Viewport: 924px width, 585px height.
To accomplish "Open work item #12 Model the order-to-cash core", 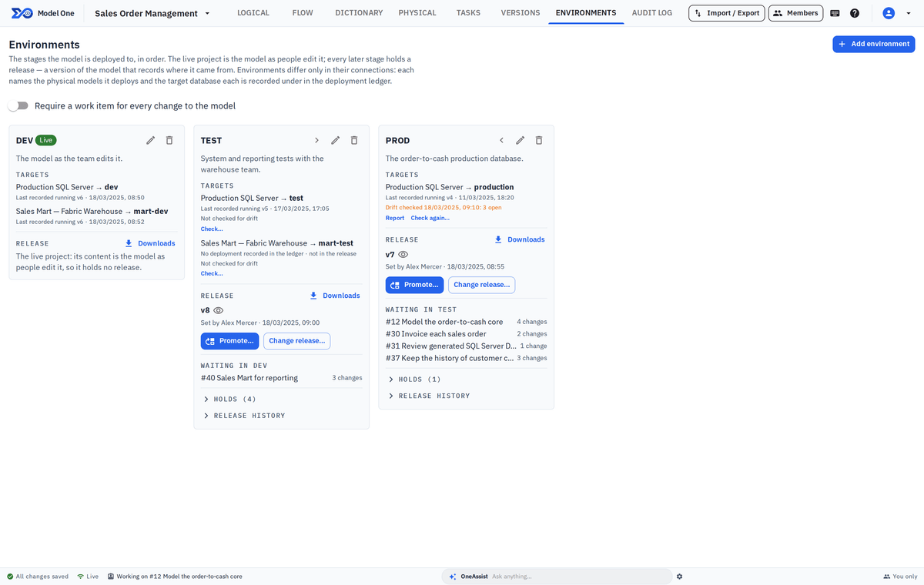I will coord(466,322).
